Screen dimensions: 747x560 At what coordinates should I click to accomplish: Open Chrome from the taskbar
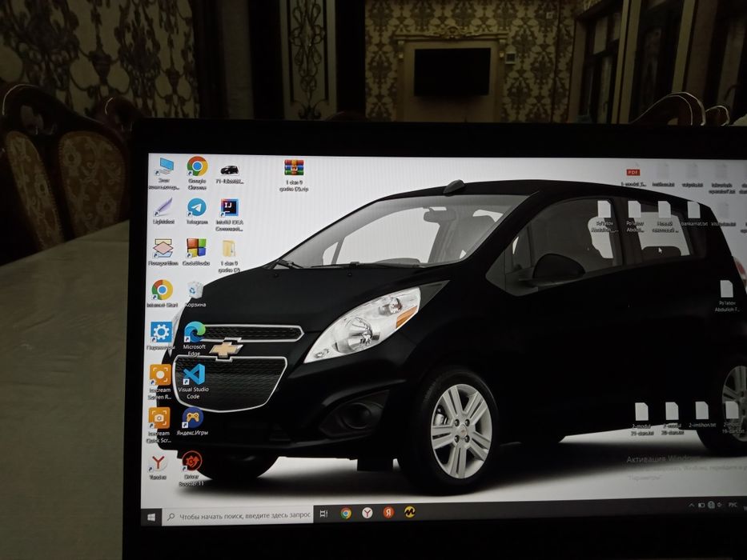pyautogui.click(x=346, y=513)
